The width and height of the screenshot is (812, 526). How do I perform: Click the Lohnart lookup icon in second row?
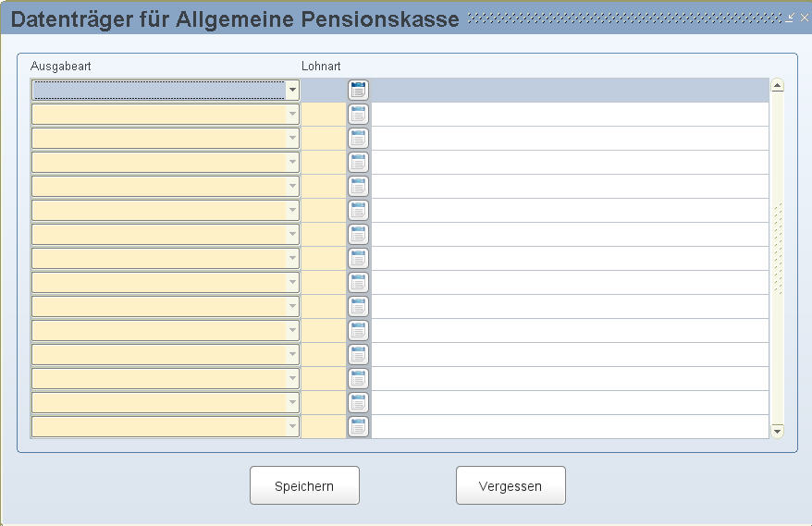tap(358, 114)
